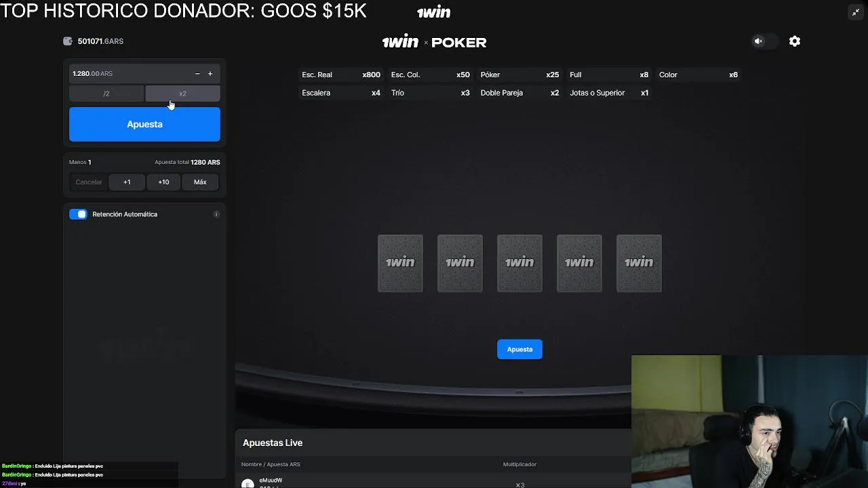Halve the bet with /2 button
The image size is (868, 488).
106,94
